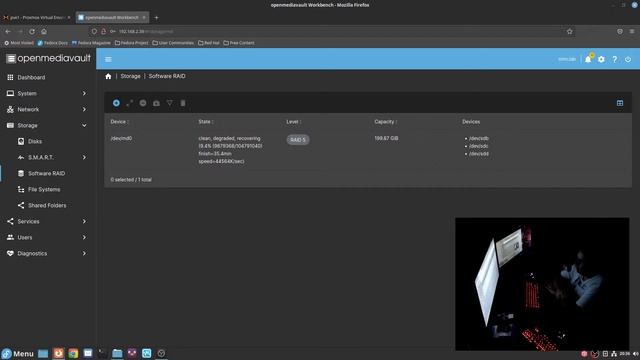640x360 pixels.
Task: Sort by Capacity column header
Action: 385,122
